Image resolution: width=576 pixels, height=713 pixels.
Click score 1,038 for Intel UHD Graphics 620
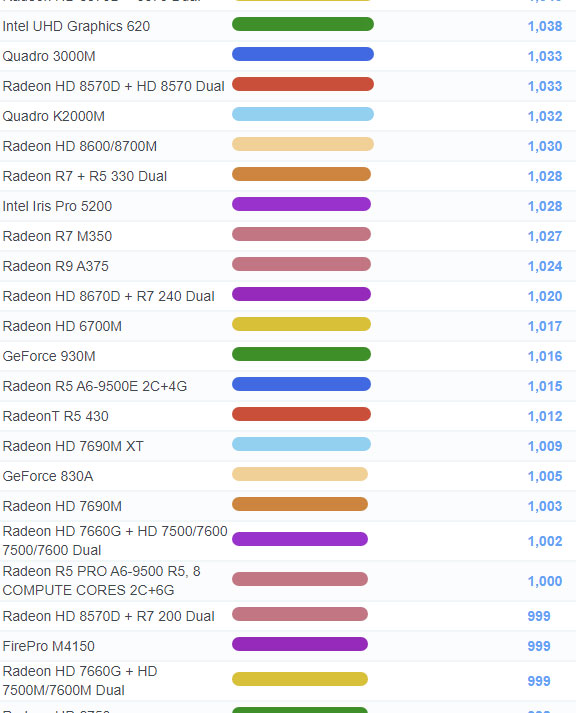click(x=545, y=26)
